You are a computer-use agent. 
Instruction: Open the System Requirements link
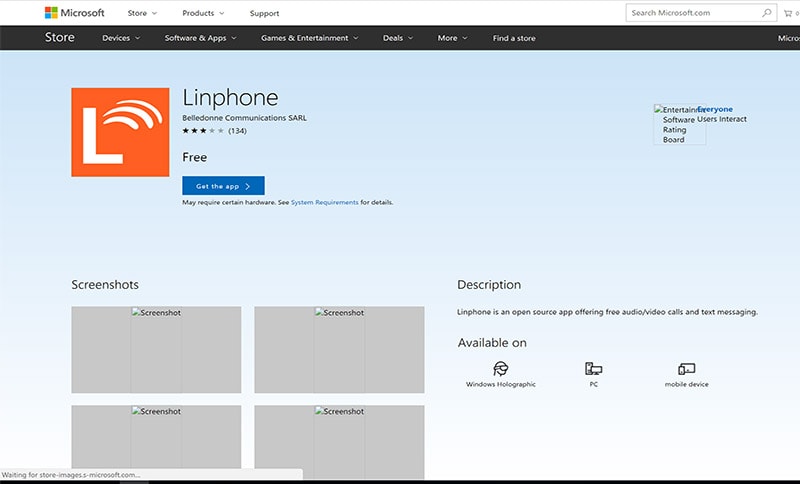coord(324,202)
